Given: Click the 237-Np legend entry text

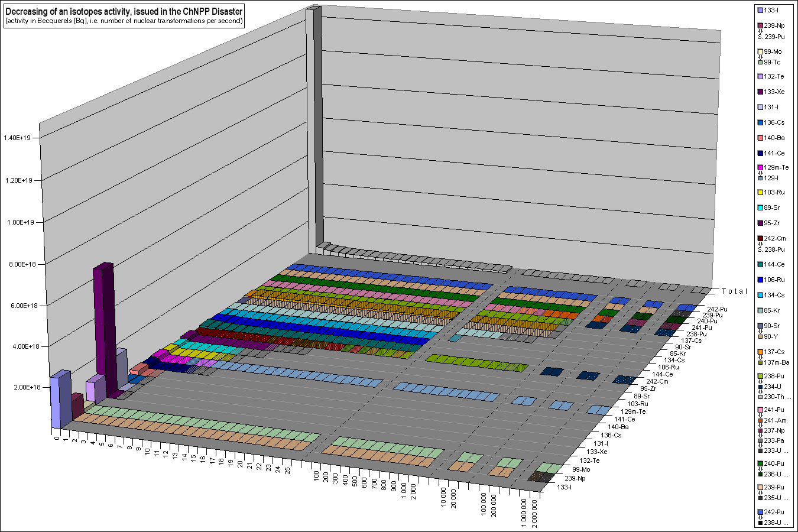Looking at the screenshot, I should [x=774, y=431].
